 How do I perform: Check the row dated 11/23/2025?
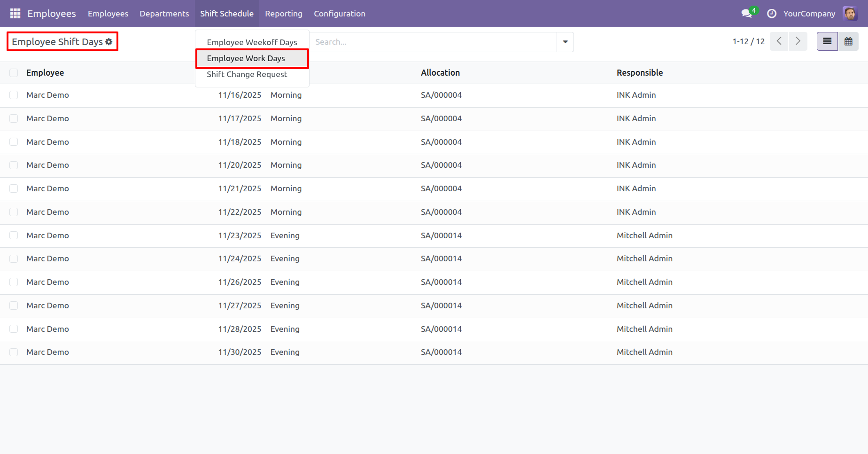pos(14,235)
